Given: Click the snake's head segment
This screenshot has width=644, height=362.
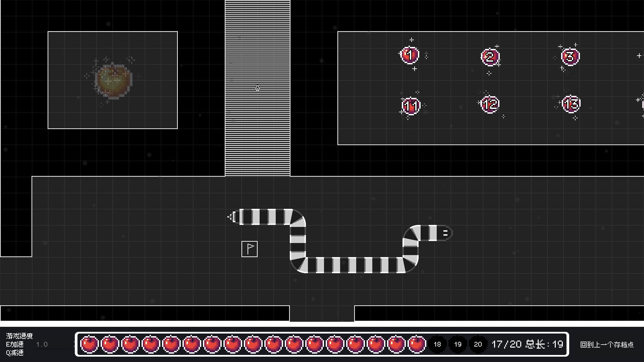Looking at the screenshot, I should coord(444,233).
